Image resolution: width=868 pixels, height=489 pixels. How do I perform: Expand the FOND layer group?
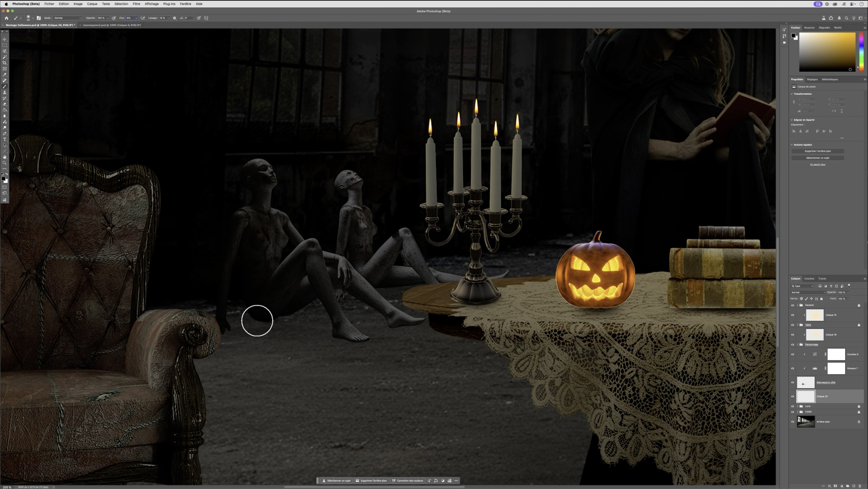point(797,412)
